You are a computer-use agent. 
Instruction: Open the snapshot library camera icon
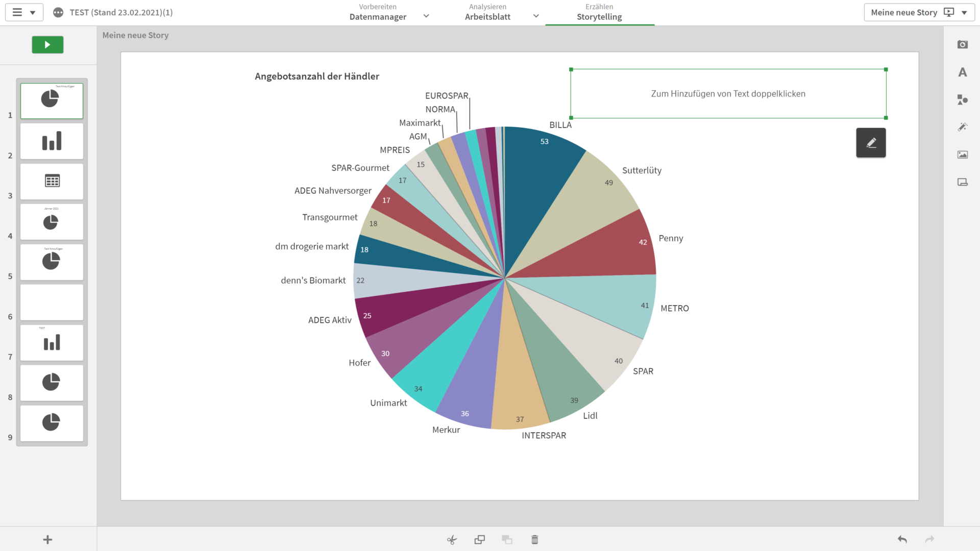[x=962, y=44]
